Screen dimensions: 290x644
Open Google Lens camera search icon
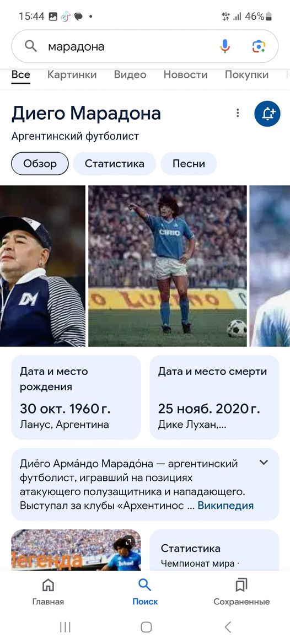tap(259, 46)
